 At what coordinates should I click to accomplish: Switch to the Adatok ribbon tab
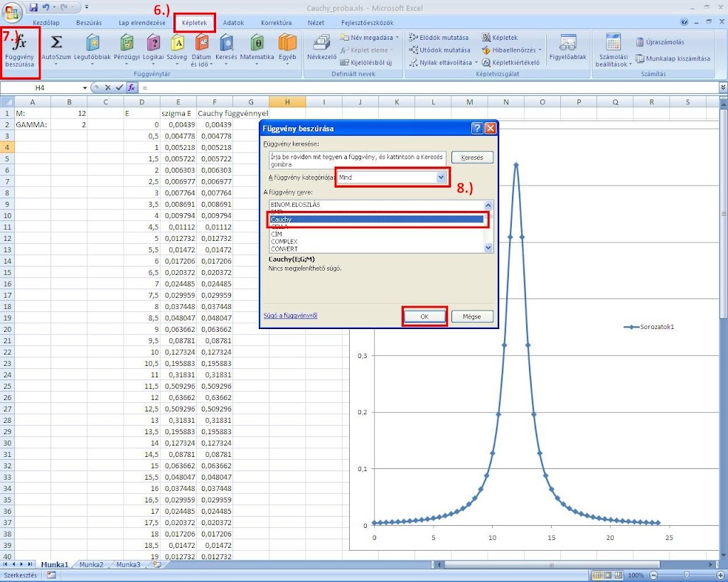pos(233,23)
